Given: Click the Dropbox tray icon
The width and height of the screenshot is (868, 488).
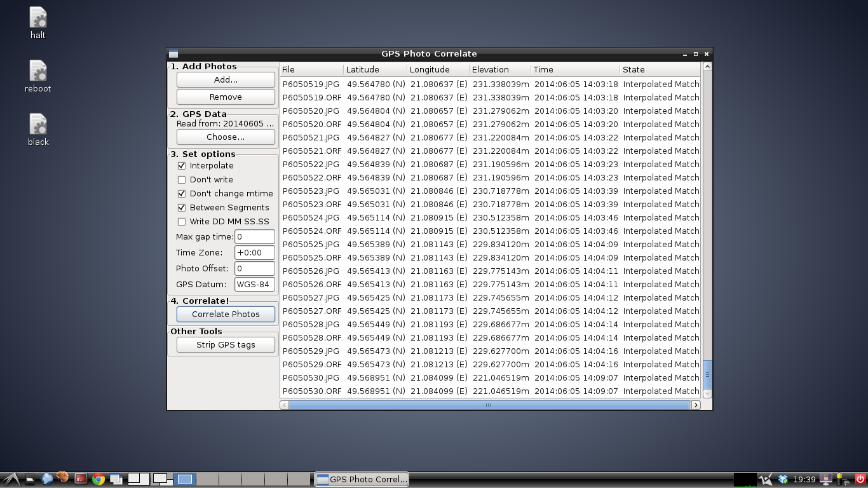Looking at the screenshot, I should [x=783, y=479].
